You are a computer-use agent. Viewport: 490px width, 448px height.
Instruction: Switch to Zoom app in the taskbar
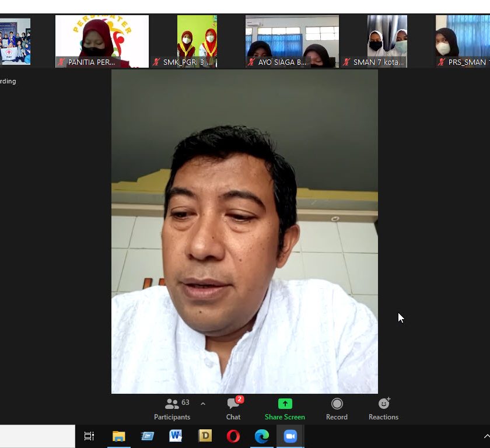(290, 436)
